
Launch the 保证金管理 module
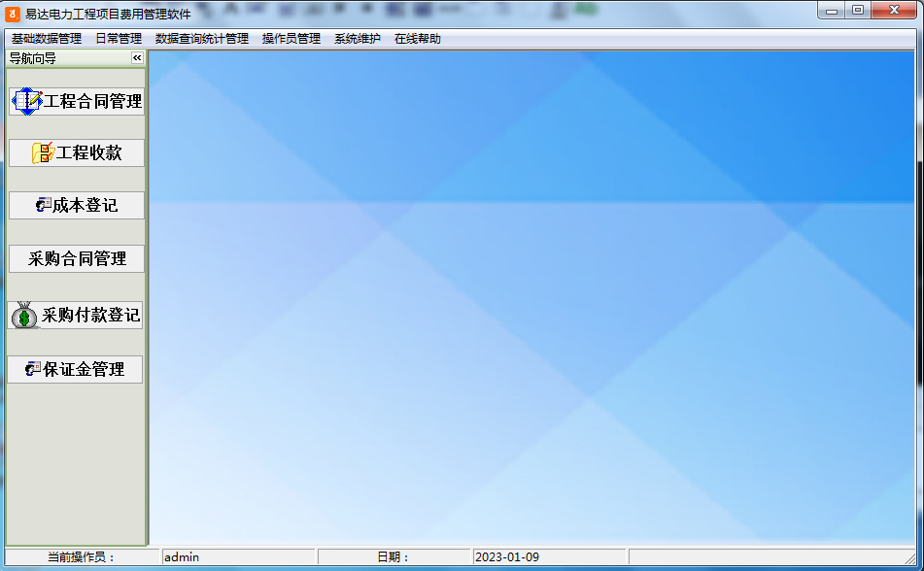pyautogui.click(x=76, y=369)
